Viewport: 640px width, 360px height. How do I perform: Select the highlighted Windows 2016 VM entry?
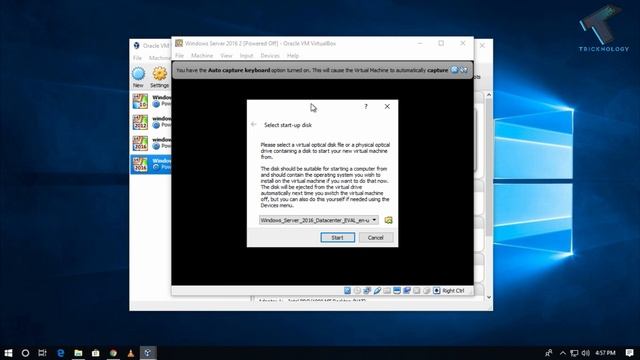pos(151,164)
